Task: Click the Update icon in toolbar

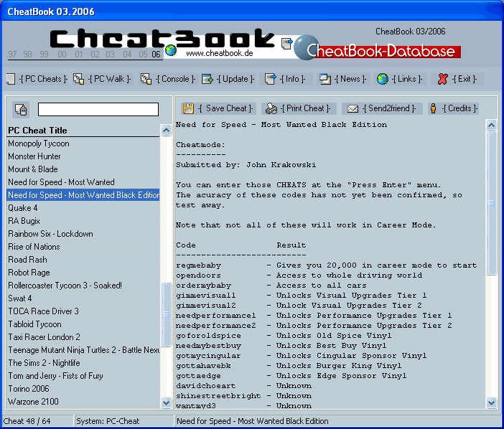Action: (207, 79)
